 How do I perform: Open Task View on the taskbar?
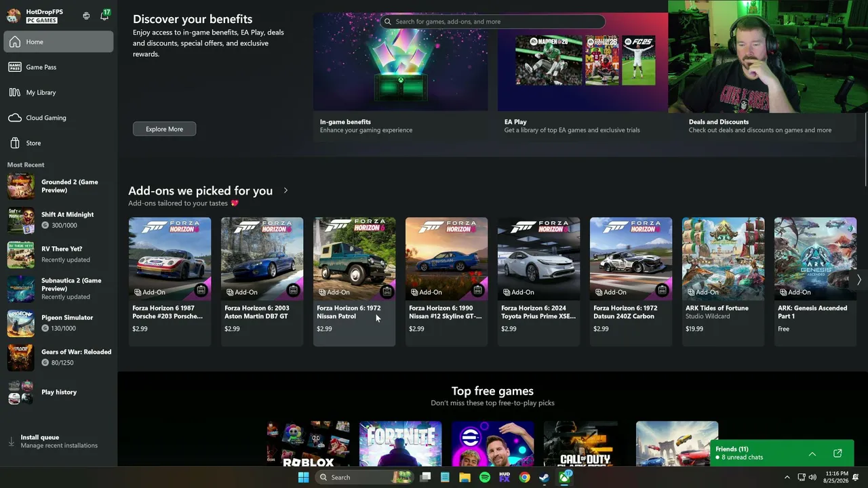click(425, 477)
